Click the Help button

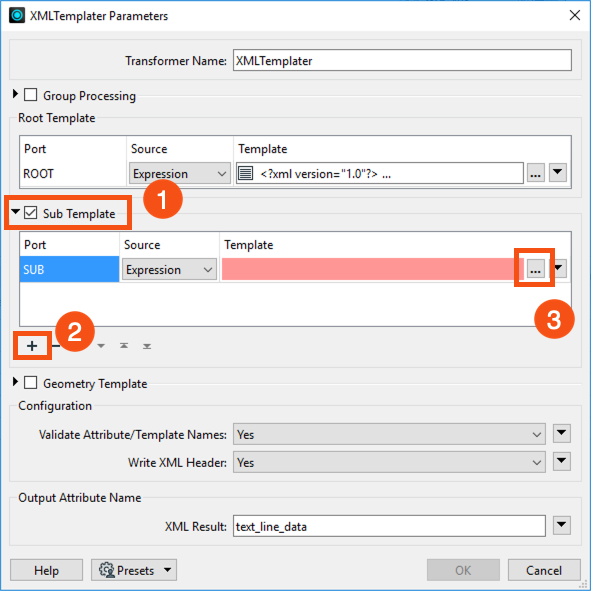46,570
